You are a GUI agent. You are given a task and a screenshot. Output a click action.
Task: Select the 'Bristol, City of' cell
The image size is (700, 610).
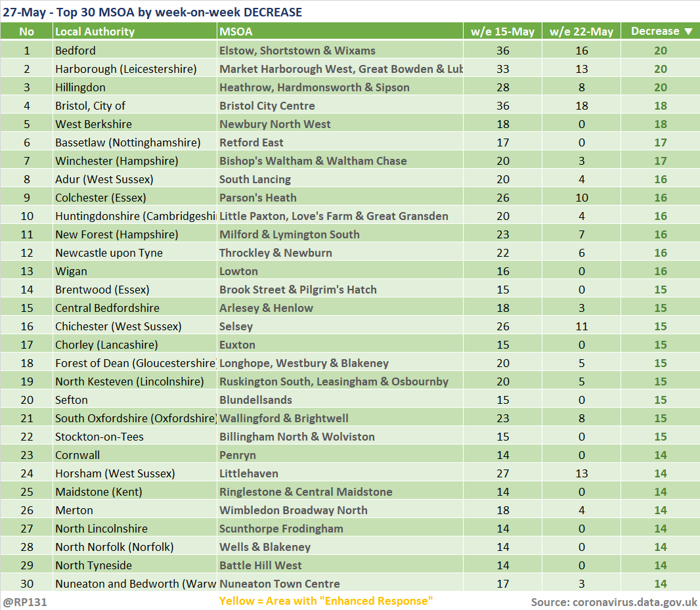(x=135, y=106)
